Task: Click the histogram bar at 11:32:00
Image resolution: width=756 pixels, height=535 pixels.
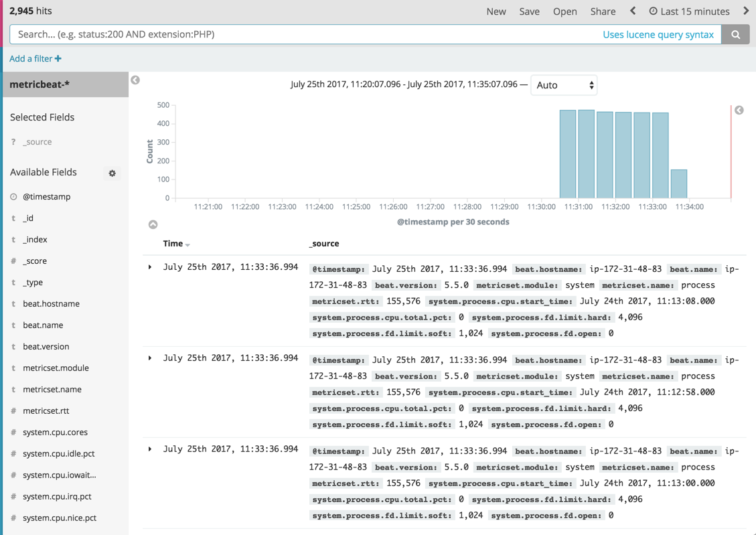Action: pyautogui.click(x=623, y=155)
